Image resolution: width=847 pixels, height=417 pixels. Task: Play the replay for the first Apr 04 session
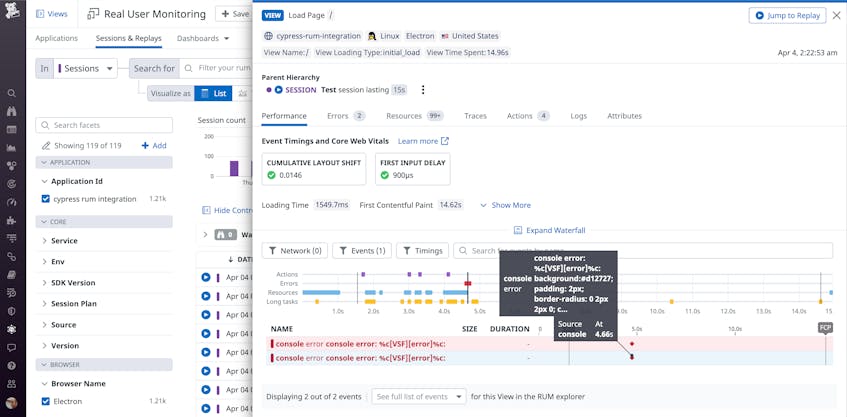click(206, 278)
